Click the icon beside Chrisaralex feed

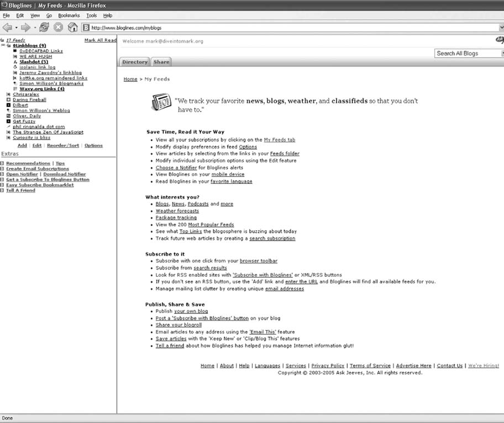[8, 94]
